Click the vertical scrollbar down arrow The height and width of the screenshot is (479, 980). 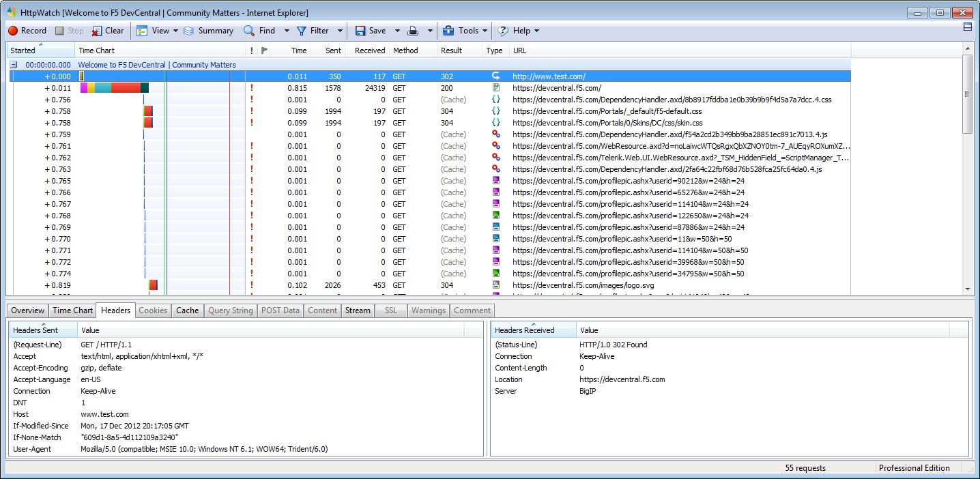pos(968,289)
